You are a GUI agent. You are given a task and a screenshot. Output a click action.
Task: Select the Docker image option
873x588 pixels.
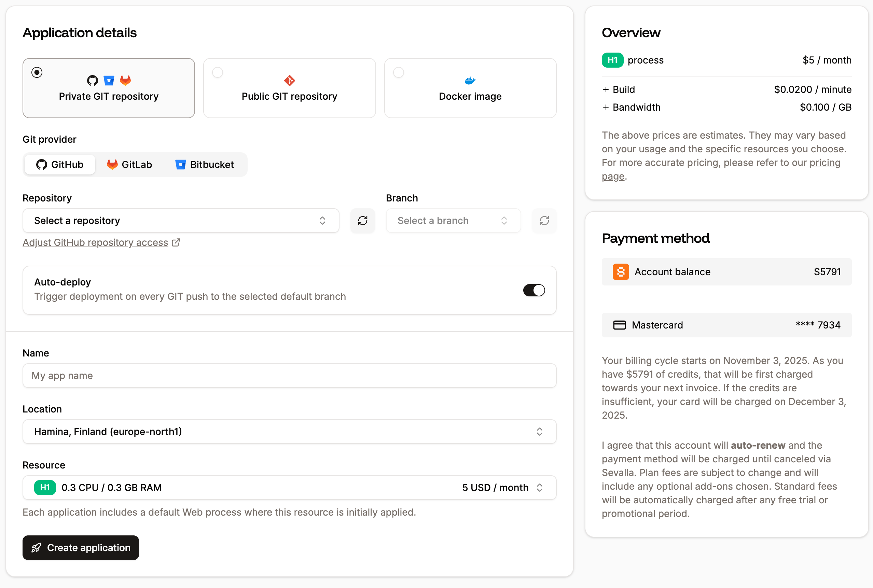coord(470,88)
